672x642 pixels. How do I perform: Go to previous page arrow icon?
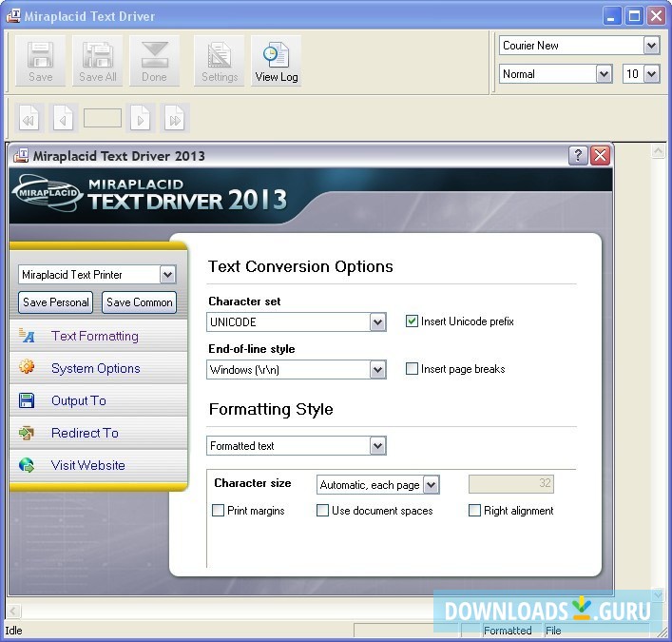tap(64, 118)
